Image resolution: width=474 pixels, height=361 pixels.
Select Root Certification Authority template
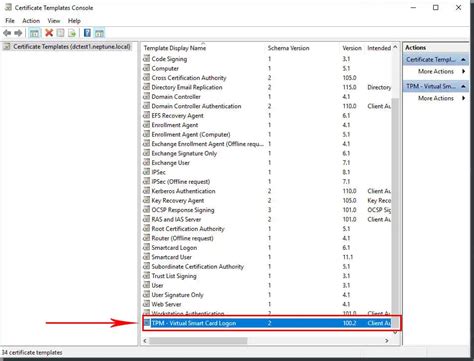pos(188,229)
